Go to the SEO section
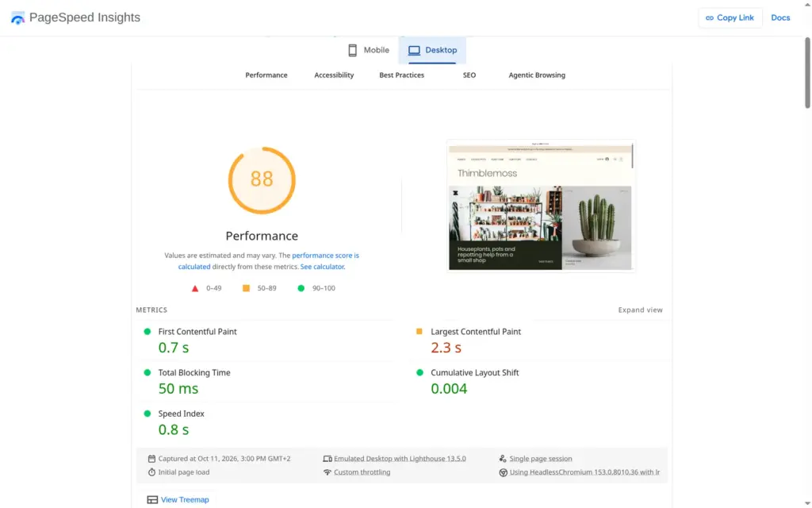Viewport: 812px width, 508px height. 469,75
